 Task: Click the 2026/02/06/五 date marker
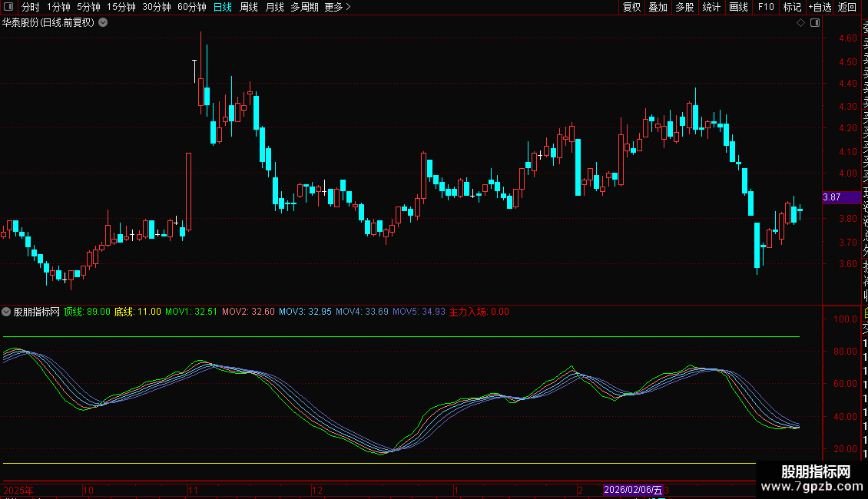633,490
